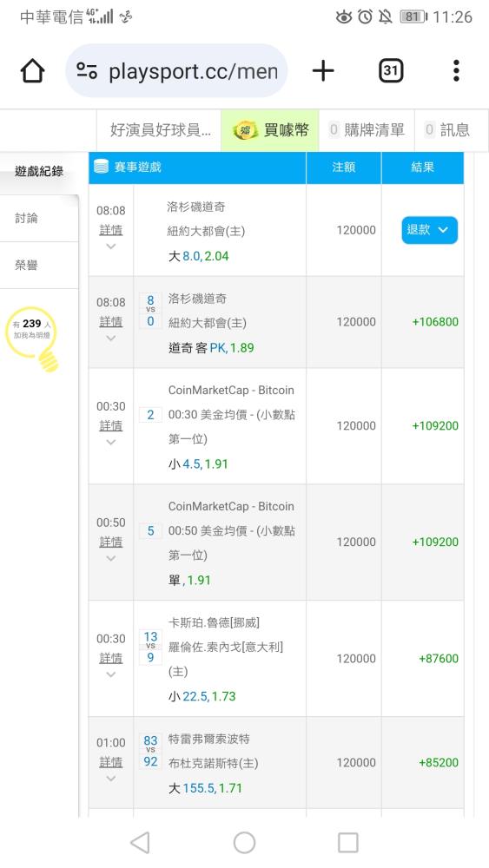Open the 購牌清單 purchase list
The image size is (489, 868).
pos(367,130)
